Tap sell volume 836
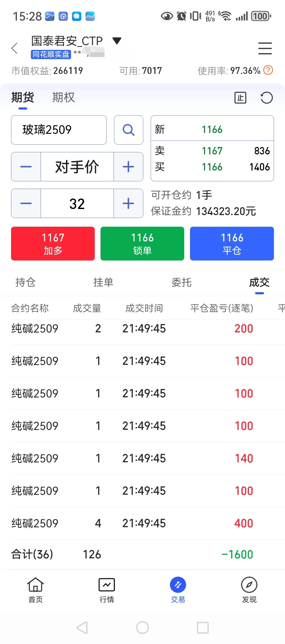The width and height of the screenshot is (285, 644). (262, 151)
